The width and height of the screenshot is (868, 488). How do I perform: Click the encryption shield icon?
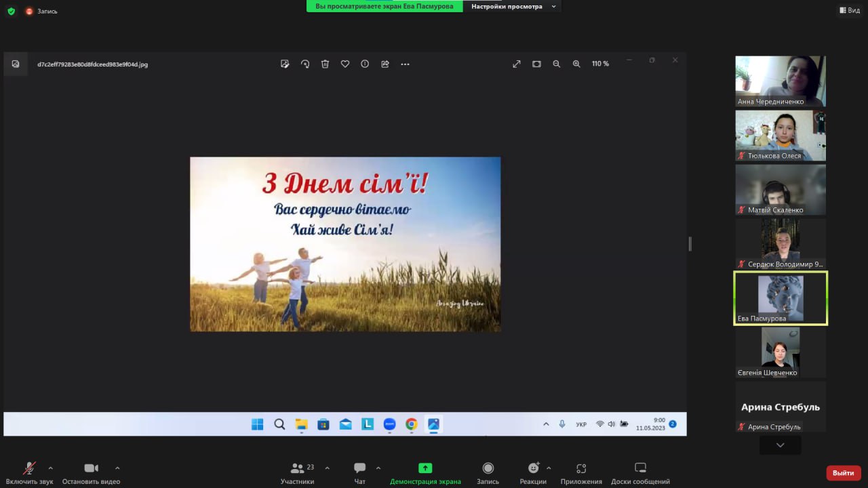pyautogui.click(x=11, y=11)
